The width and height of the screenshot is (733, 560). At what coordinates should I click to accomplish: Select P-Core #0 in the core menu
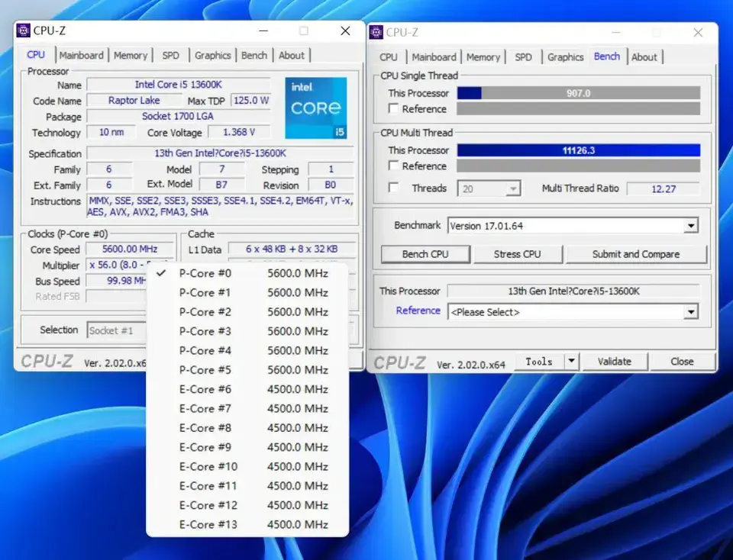tap(247, 273)
